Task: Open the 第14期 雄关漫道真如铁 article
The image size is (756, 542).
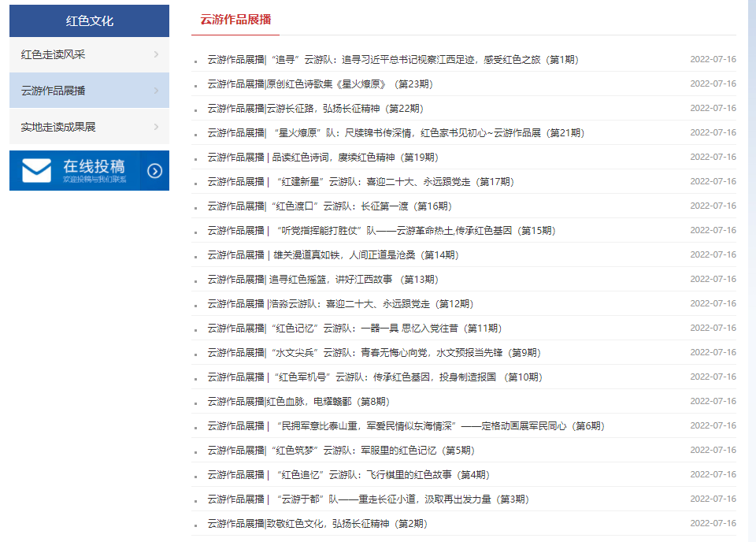Action: pyautogui.click(x=332, y=255)
